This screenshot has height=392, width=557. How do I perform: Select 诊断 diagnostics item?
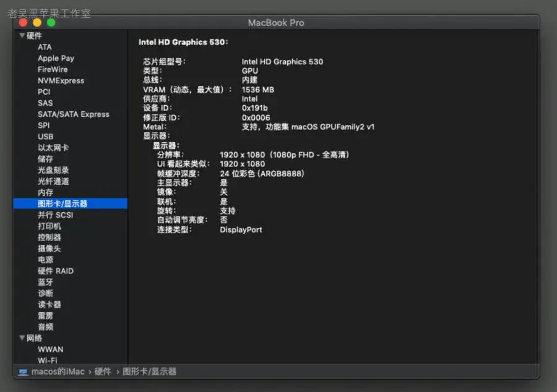pos(45,293)
